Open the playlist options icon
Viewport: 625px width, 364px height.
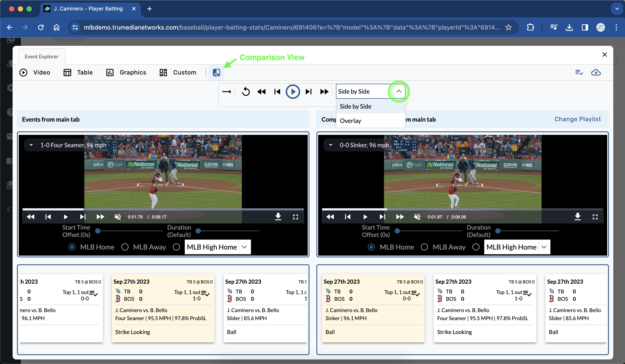pyautogui.click(x=579, y=72)
